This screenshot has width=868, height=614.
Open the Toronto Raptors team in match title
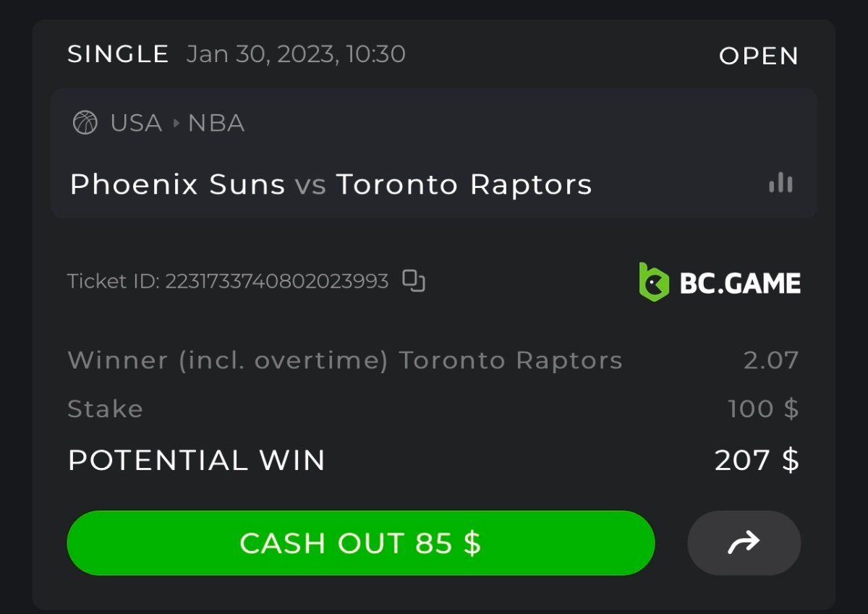point(464,184)
